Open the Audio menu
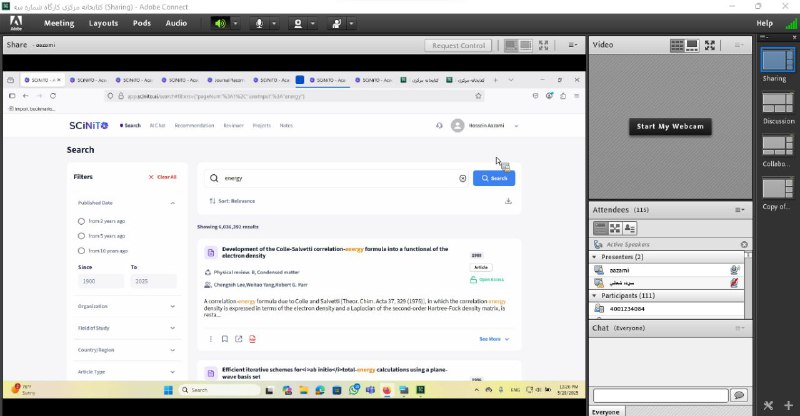The image size is (800, 416). tap(176, 23)
